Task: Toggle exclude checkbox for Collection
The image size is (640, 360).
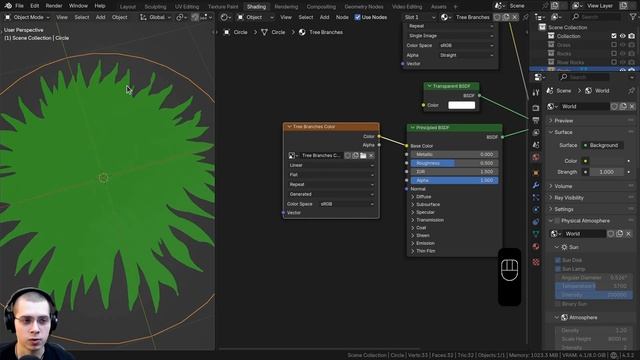Action: pos(614,36)
